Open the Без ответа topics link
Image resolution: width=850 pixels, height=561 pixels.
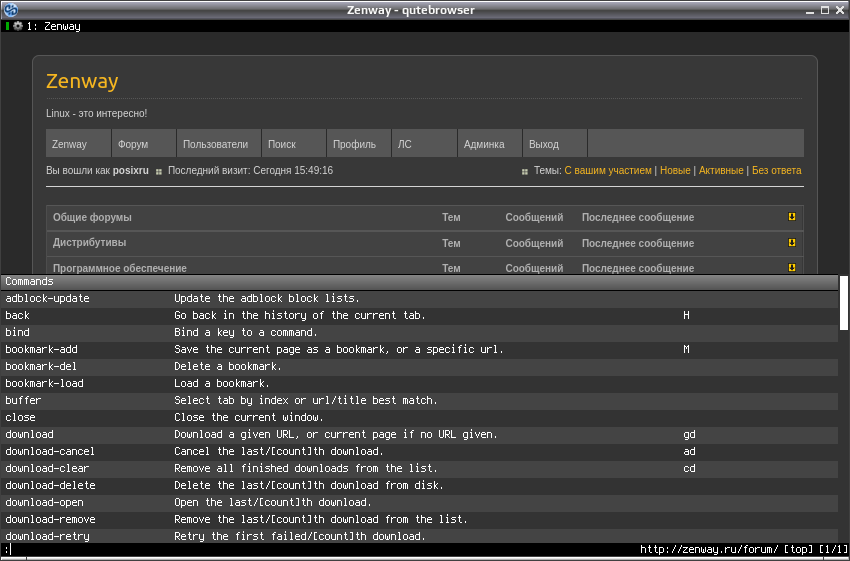tap(776, 170)
